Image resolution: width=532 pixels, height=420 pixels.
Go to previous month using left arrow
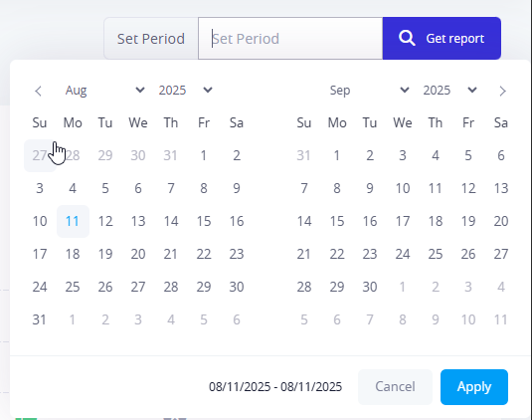[x=38, y=91]
